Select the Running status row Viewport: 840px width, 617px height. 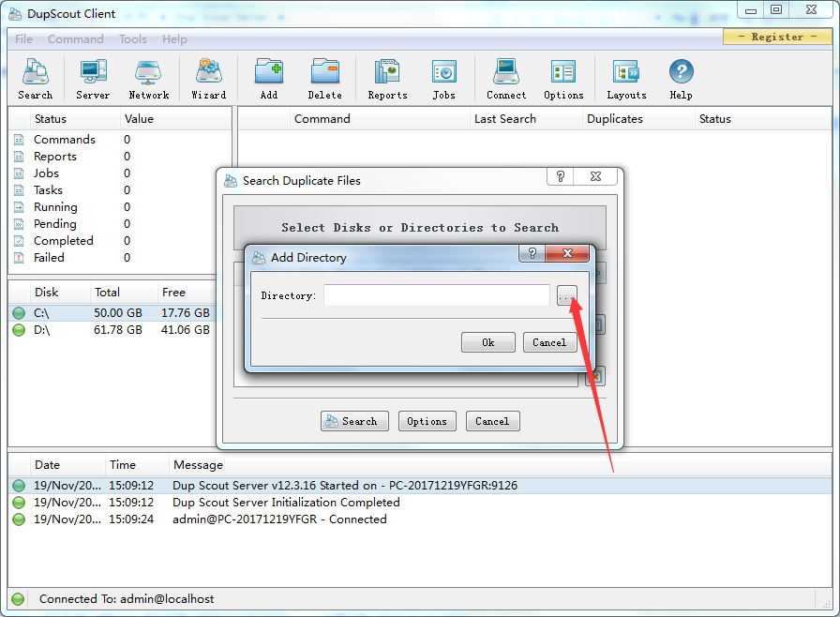pos(119,207)
